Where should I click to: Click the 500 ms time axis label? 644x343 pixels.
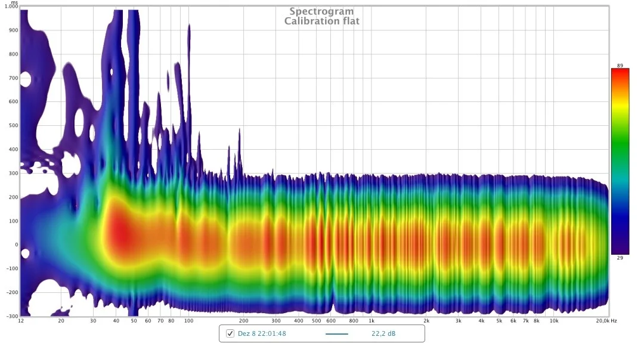point(14,126)
